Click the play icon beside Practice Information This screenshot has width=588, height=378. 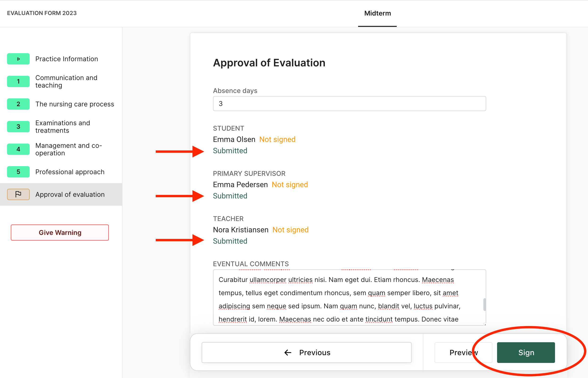click(18, 59)
